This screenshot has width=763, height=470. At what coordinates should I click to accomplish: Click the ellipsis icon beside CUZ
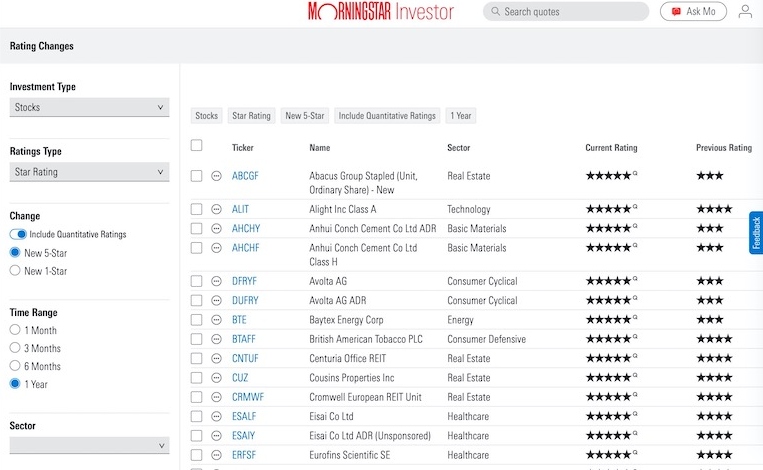[x=216, y=378]
